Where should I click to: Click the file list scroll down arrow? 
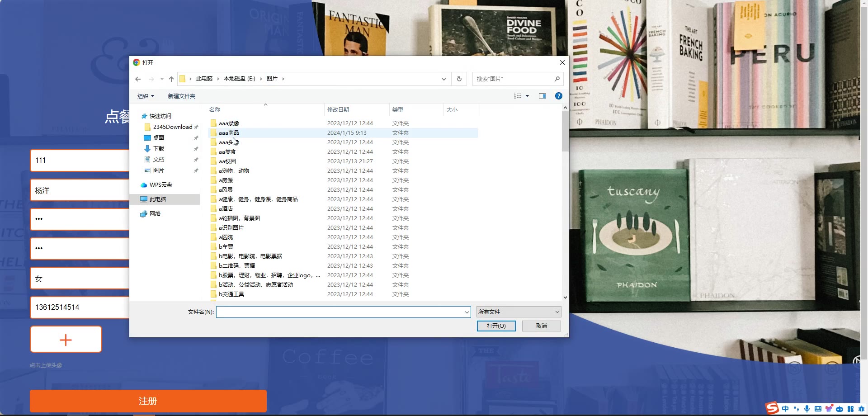[565, 298]
